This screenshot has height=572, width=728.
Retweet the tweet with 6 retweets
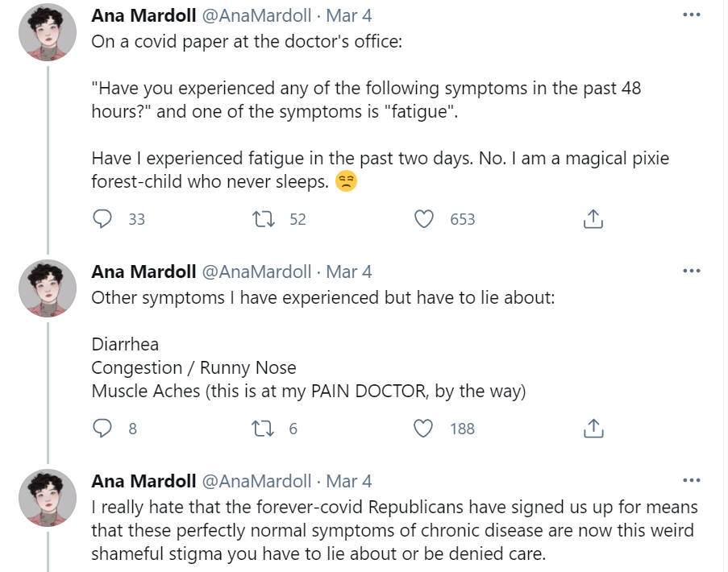(x=263, y=429)
